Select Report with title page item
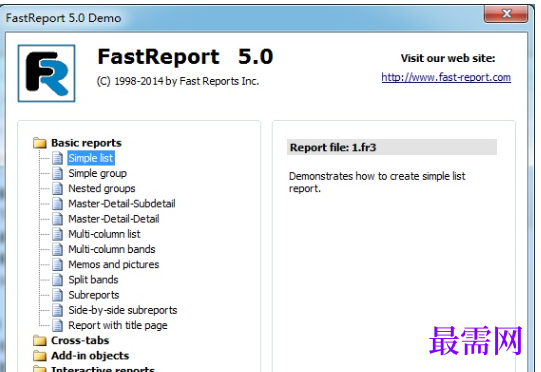Screen dimensions: 541x372 [x=118, y=325]
